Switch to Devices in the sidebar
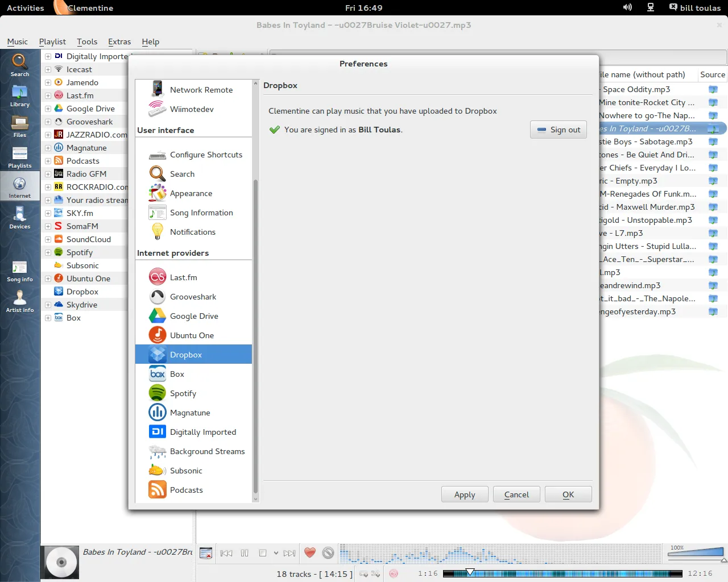This screenshot has width=728, height=582. click(x=19, y=218)
